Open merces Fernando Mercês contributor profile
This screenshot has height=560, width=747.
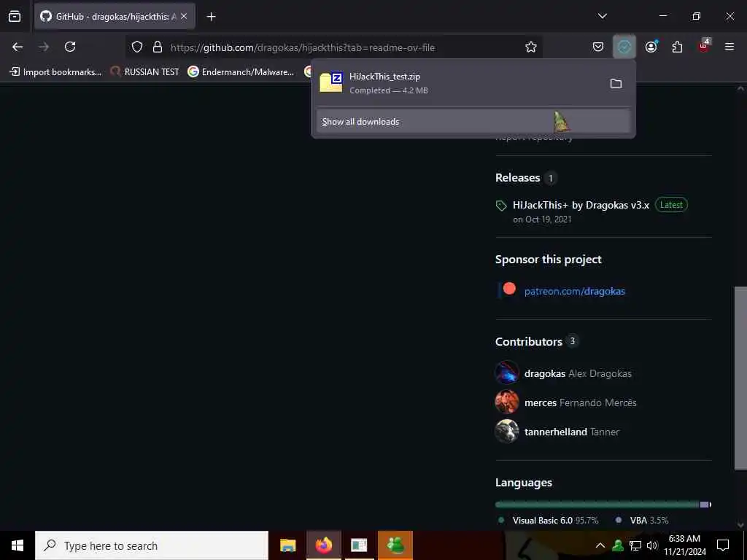[580, 402]
